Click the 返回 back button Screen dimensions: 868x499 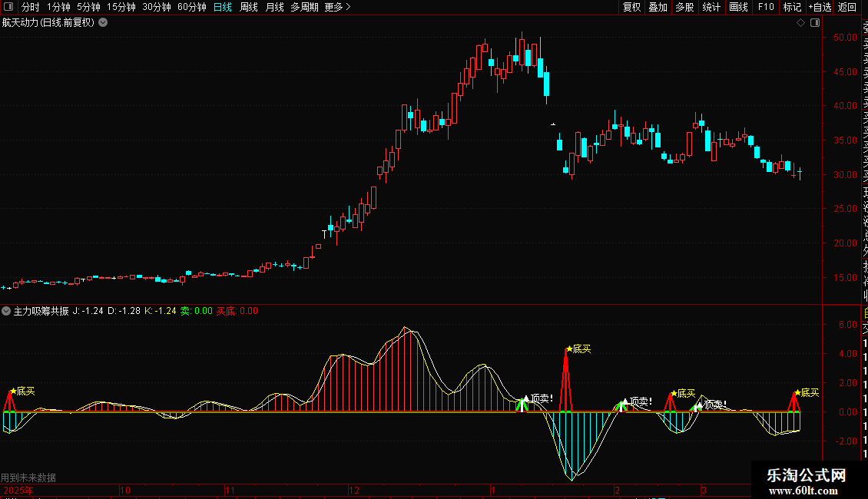pos(847,7)
